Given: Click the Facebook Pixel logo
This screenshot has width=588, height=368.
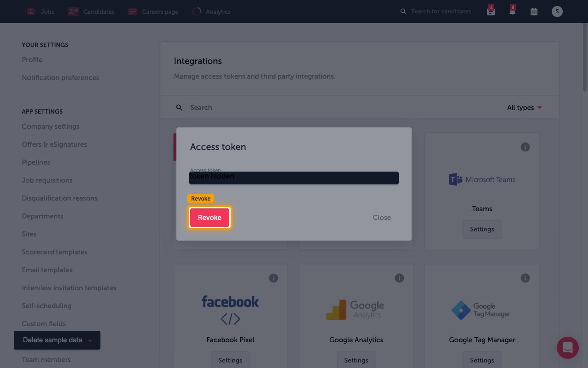Looking at the screenshot, I should [x=230, y=310].
